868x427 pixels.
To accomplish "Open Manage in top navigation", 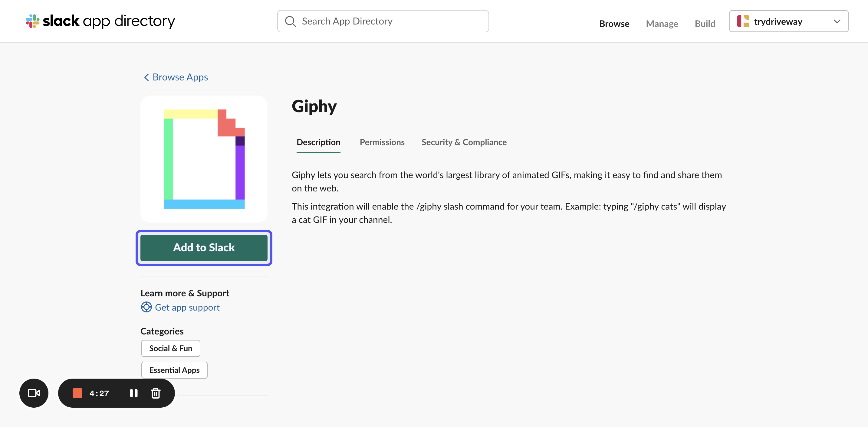I will point(662,24).
